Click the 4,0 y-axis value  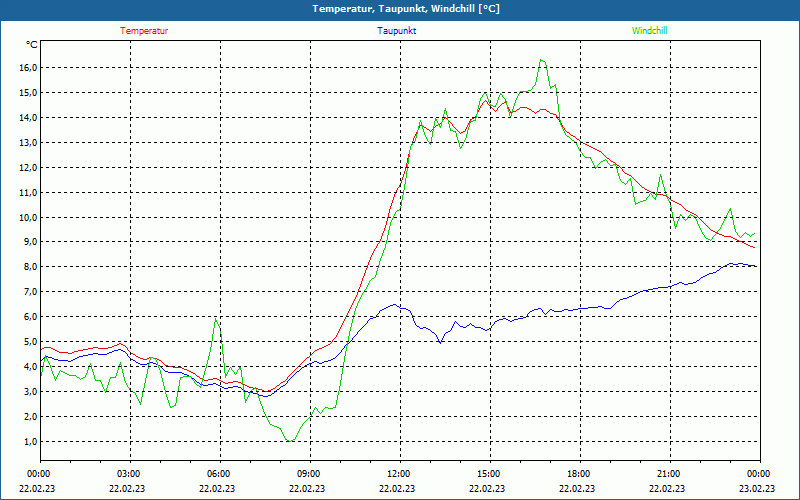(31, 366)
